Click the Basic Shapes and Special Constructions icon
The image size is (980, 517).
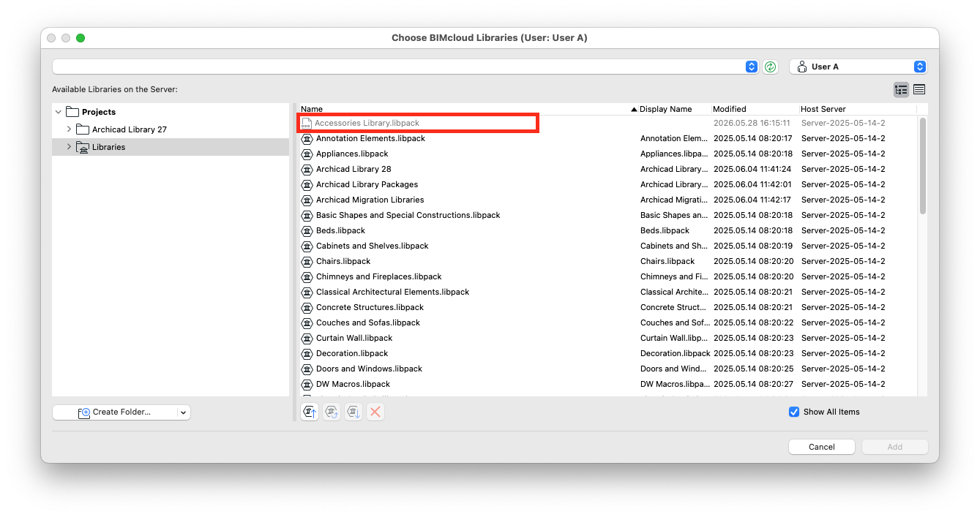pos(307,216)
